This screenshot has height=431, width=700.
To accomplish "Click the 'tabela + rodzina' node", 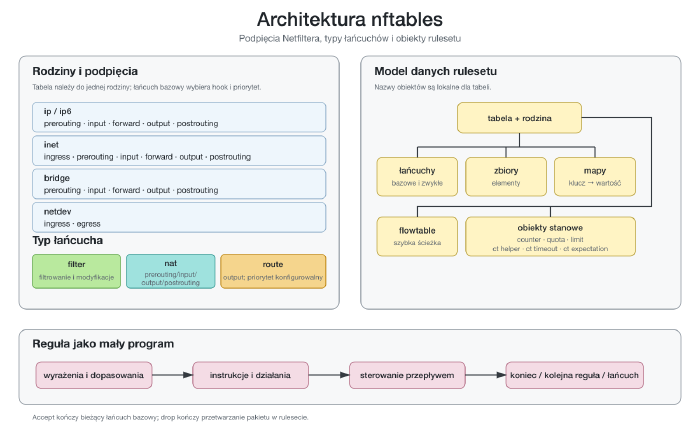I will [x=519, y=118].
